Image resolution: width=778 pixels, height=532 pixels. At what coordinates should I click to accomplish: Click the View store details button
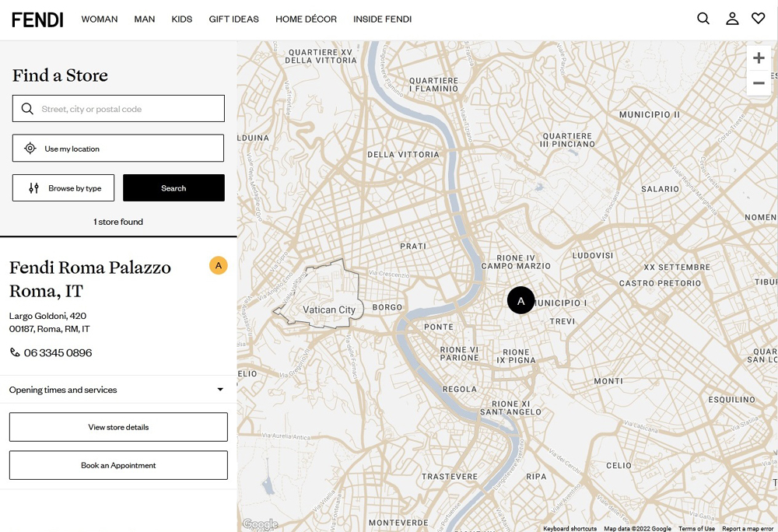[x=117, y=426]
